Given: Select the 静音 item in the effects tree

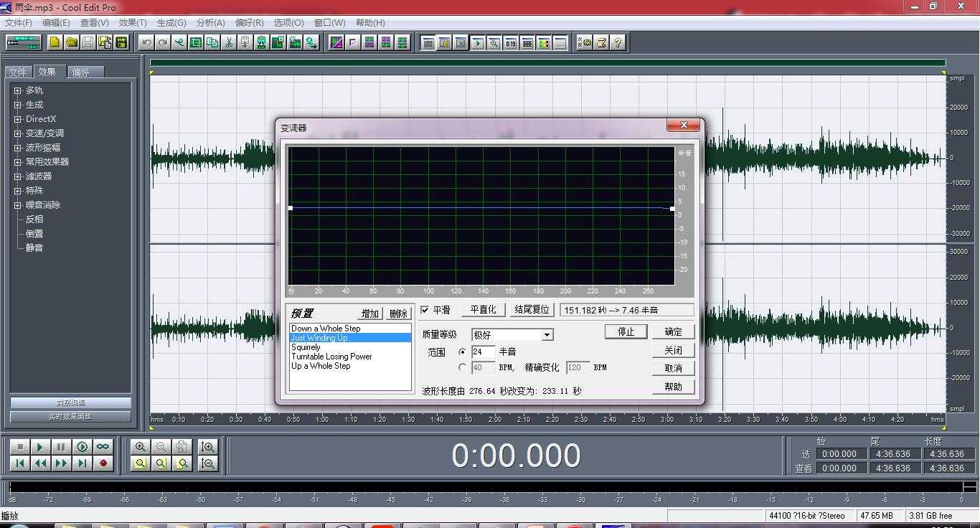Looking at the screenshot, I should (34, 247).
